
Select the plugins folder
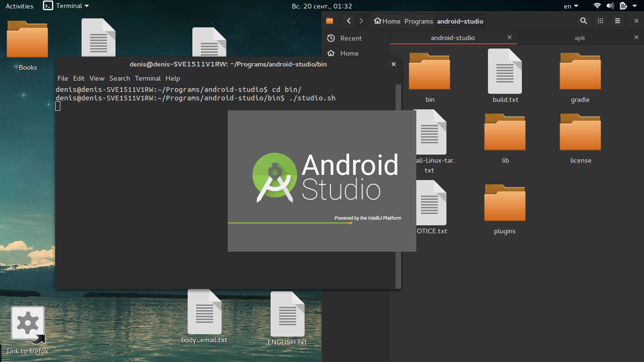tap(505, 210)
